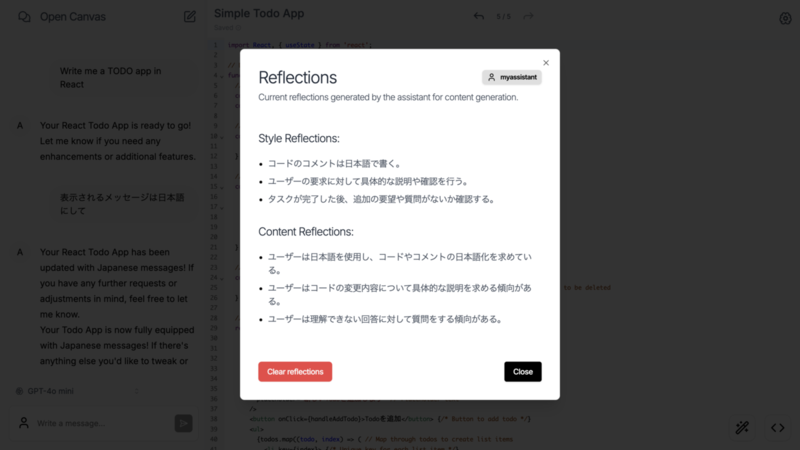Click the dialog description 'Current reflections generated by the assistant'

pyautogui.click(x=388, y=97)
